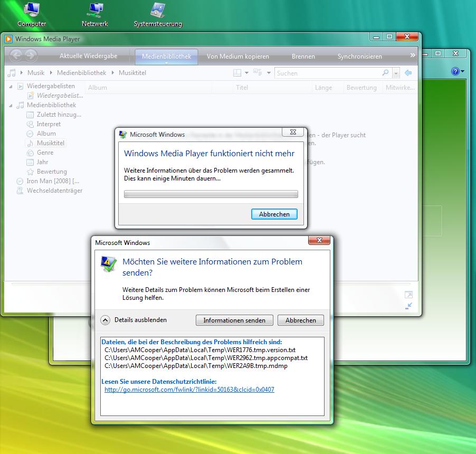Viewport: 476px width, 454px height.
Task: Open the view options dropdown arrow
Action: point(269,73)
